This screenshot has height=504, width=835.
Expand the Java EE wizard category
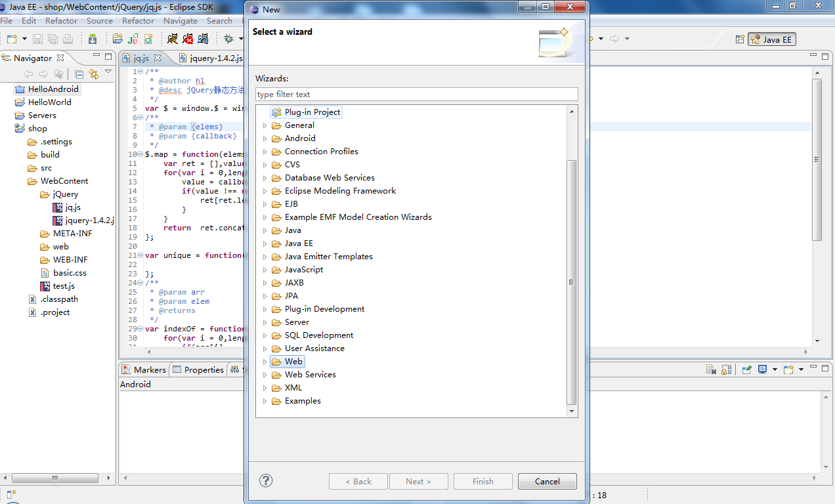[265, 243]
